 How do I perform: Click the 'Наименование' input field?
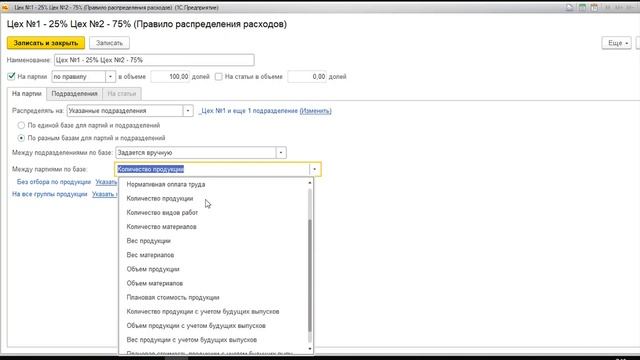(x=154, y=60)
